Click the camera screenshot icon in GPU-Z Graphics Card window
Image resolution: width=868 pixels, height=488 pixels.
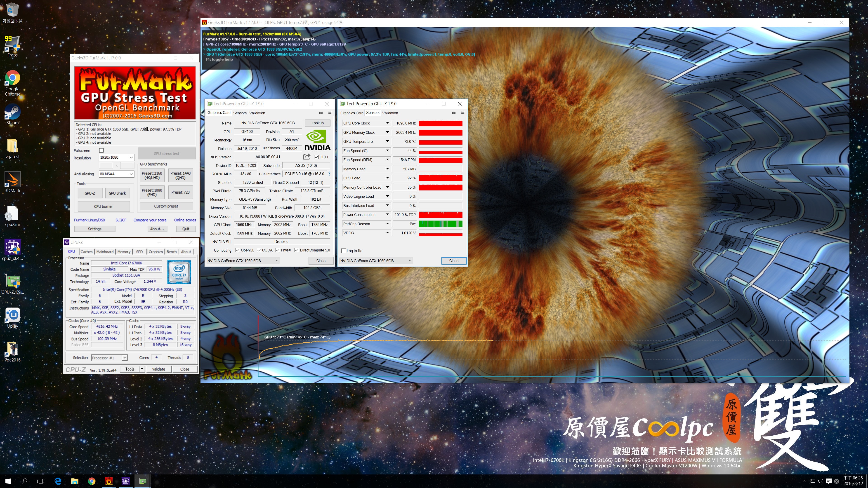pos(321,113)
